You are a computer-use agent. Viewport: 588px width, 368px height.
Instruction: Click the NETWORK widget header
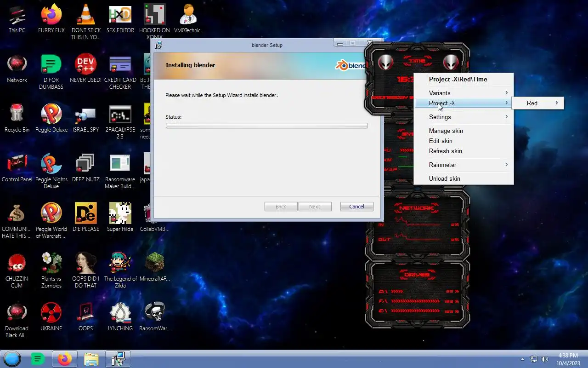[x=417, y=208]
